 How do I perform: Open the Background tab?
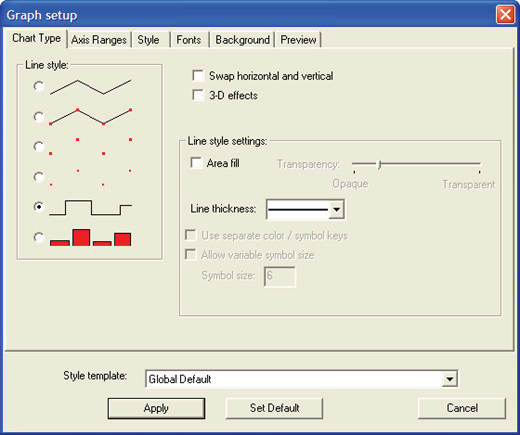tap(242, 40)
